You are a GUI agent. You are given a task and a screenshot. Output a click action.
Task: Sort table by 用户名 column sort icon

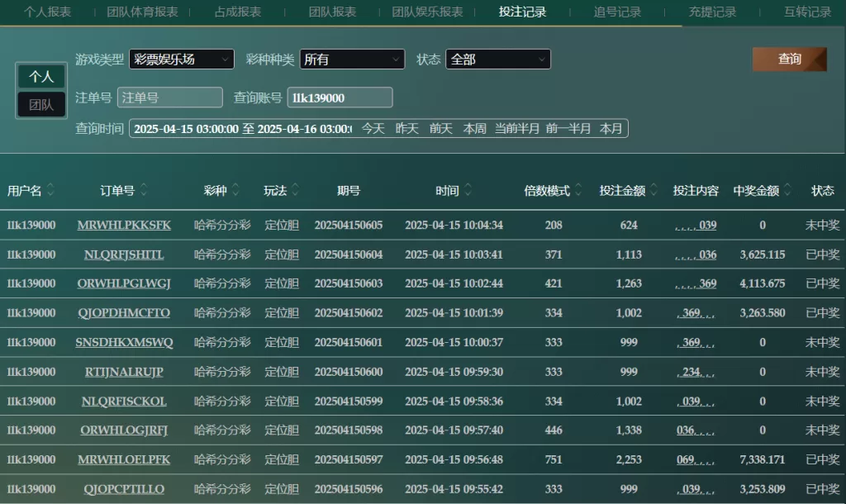[50, 191]
